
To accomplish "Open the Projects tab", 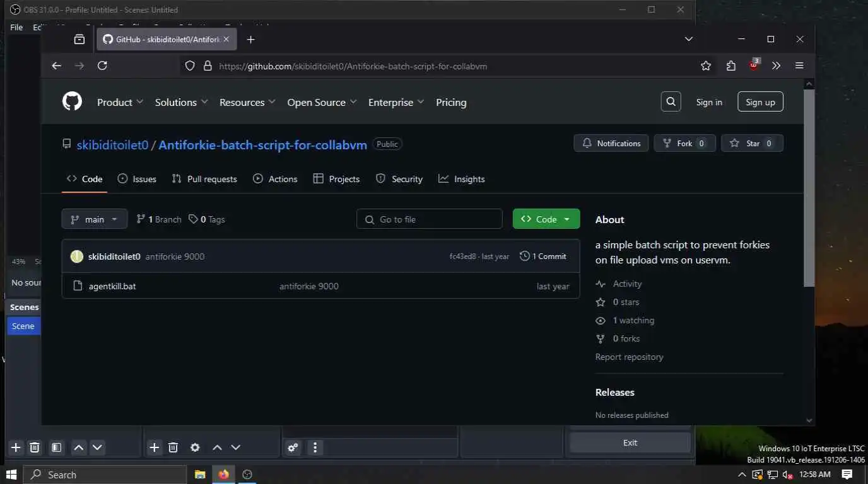I will [336, 179].
